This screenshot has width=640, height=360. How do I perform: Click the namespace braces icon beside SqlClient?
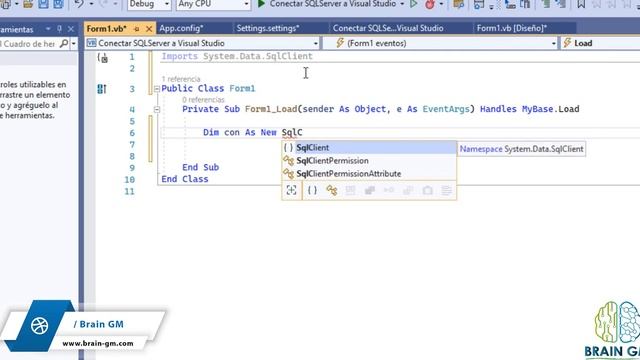pyautogui.click(x=288, y=147)
